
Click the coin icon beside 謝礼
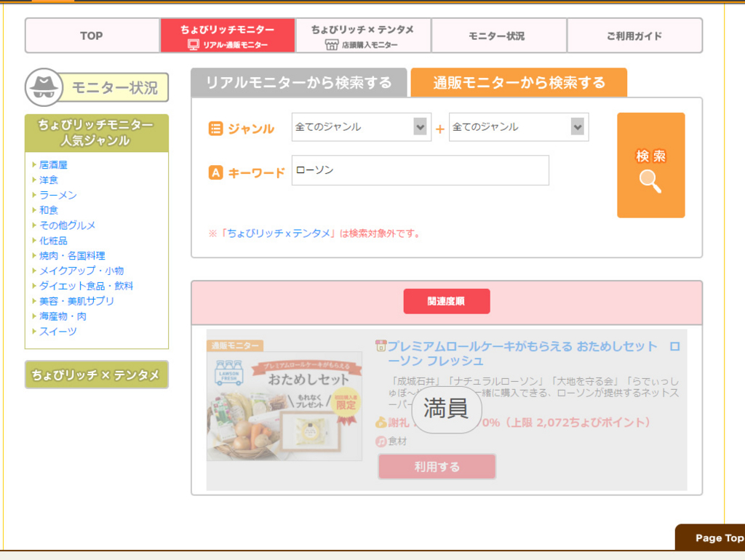click(381, 423)
